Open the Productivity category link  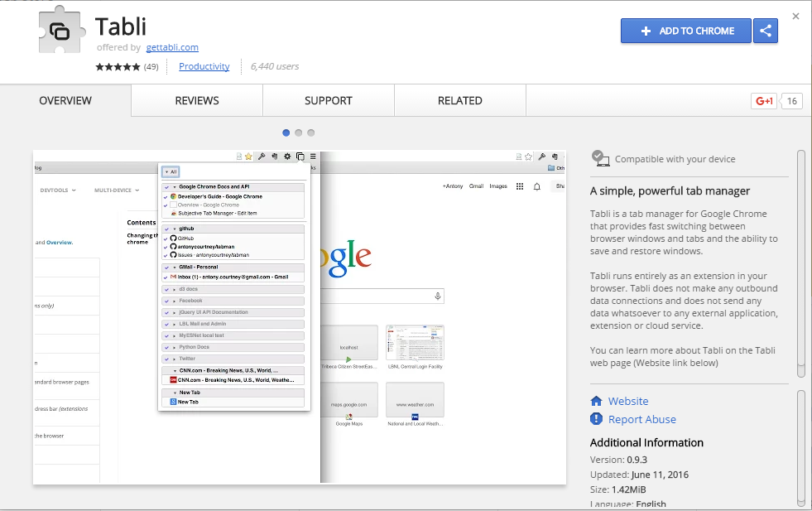pos(204,66)
